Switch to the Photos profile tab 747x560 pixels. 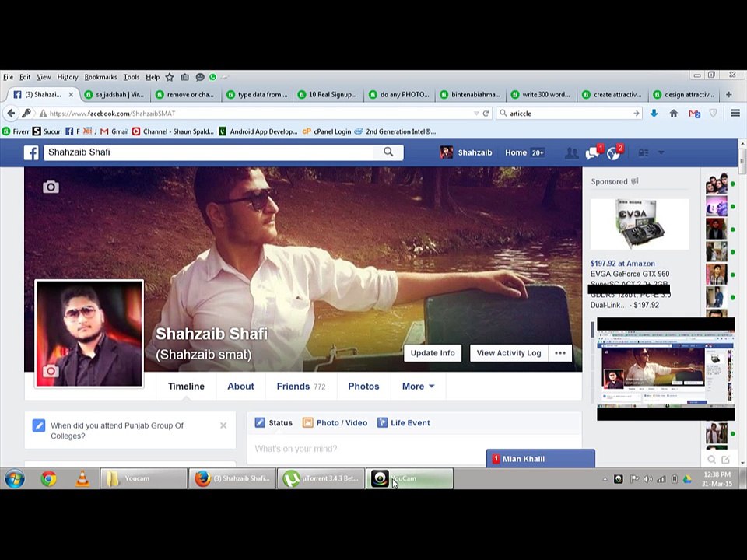click(363, 387)
